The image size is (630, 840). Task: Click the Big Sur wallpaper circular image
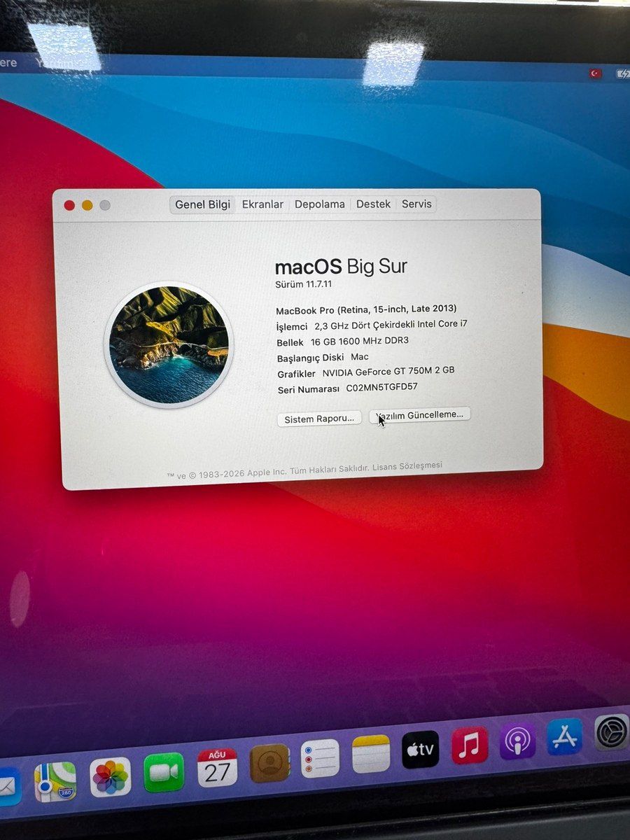(x=169, y=344)
